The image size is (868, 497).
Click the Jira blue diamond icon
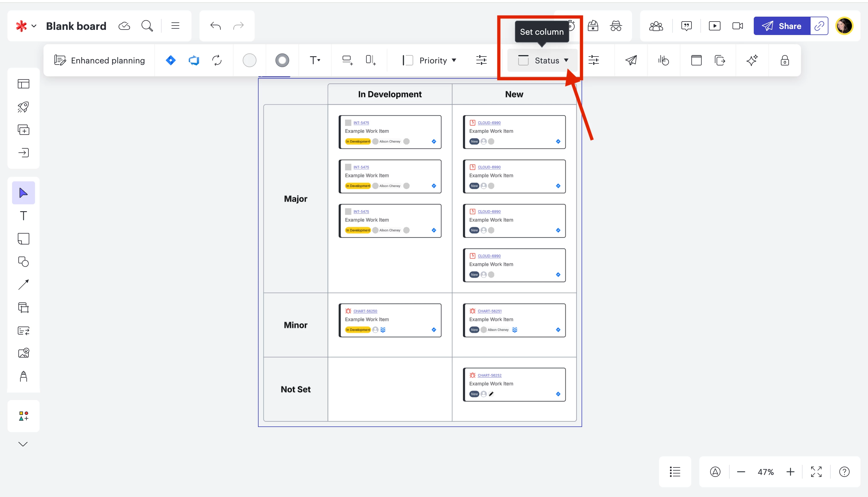[x=170, y=61]
